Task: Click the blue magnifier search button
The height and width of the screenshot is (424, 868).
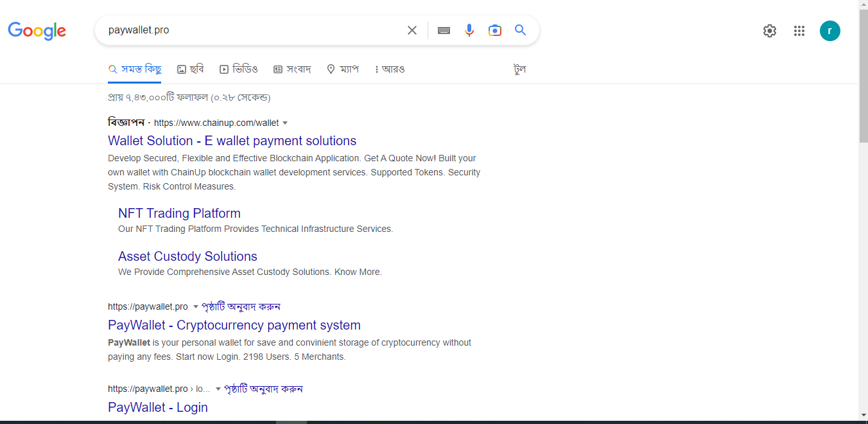Action: (521, 30)
